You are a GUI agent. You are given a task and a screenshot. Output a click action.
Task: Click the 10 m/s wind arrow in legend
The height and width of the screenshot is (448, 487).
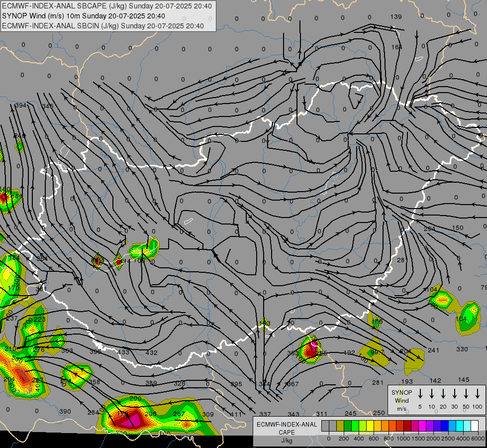pyautogui.click(x=431, y=394)
